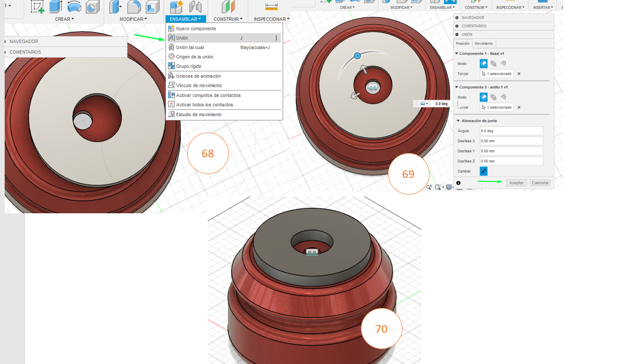Viewport: 642px width, 364px height.
Task: Click the Ángulo input field
Action: point(511,131)
